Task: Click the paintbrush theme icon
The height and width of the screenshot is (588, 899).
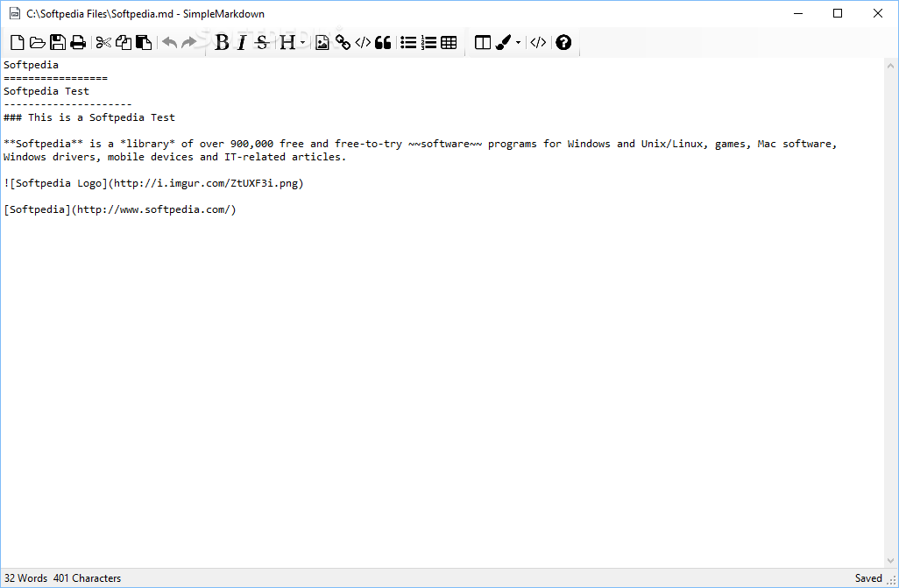Action: [x=503, y=42]
